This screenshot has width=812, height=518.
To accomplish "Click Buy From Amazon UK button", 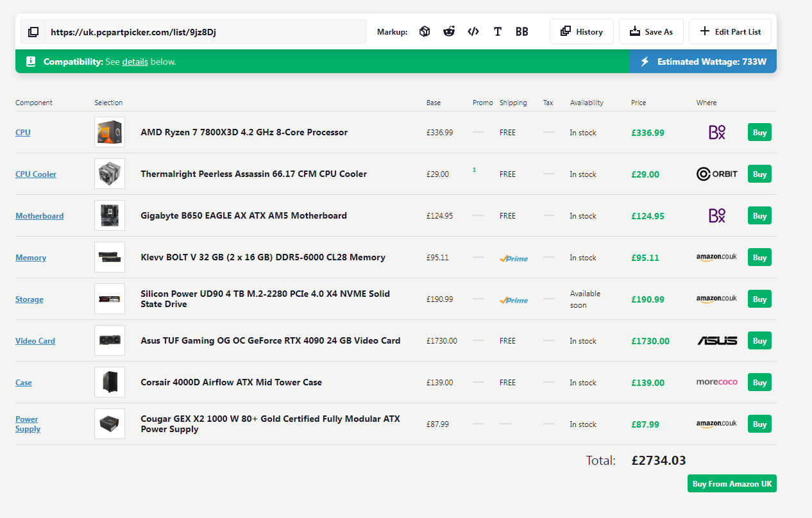I will (732, 484).
